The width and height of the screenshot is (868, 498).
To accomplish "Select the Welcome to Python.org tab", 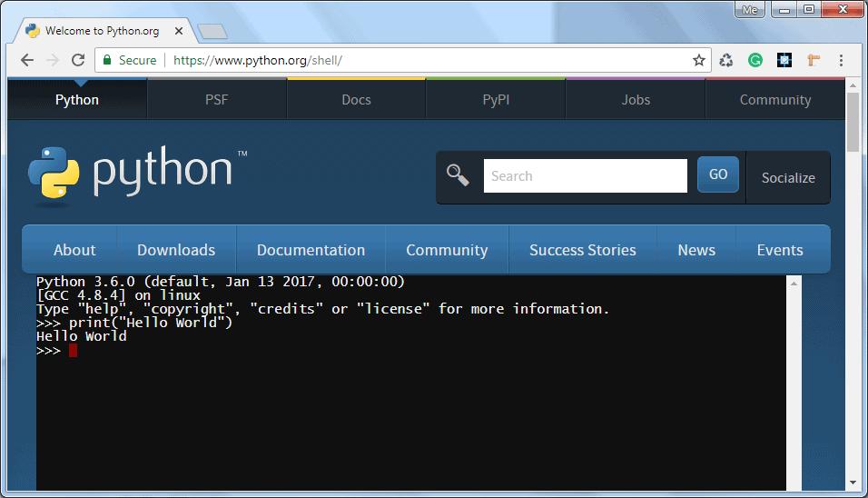I will coord(102,31).
